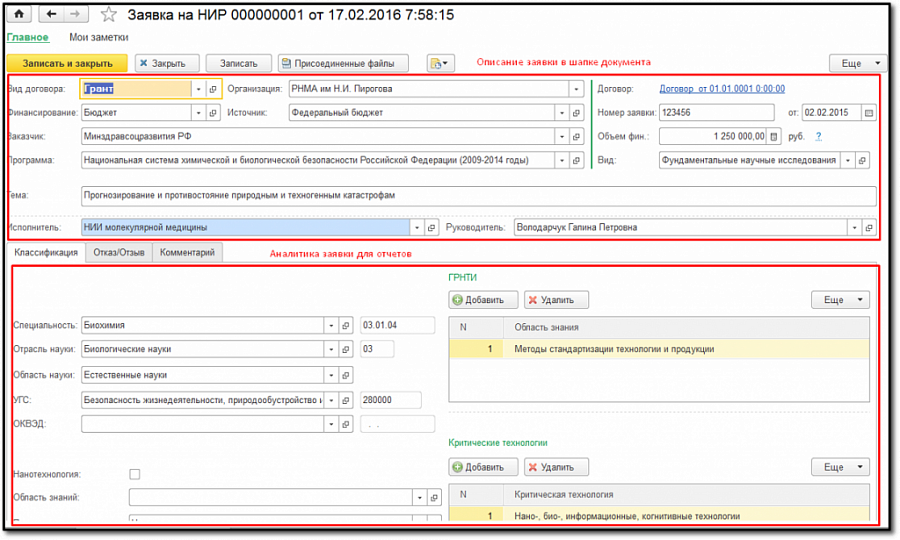Open the calendar picker for the request date
The height and width of the screenshot is (540, 900).
click(x=869, y=113)
